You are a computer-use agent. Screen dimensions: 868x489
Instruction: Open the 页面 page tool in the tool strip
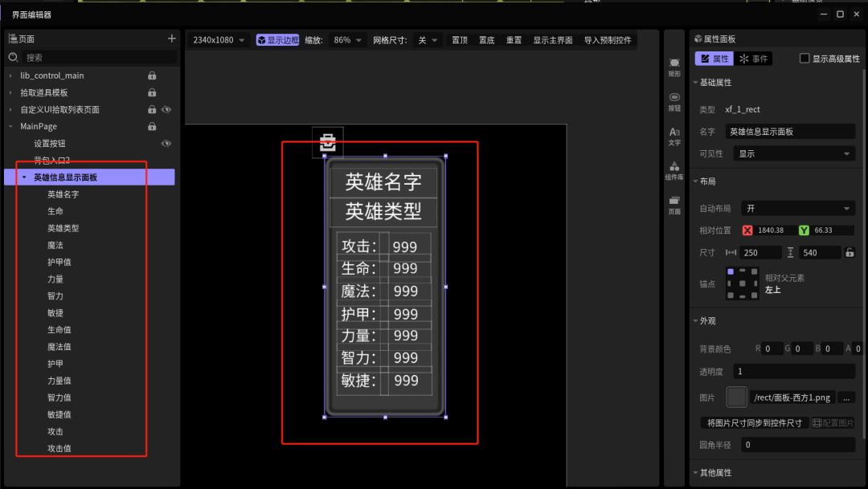pos(674,206)
